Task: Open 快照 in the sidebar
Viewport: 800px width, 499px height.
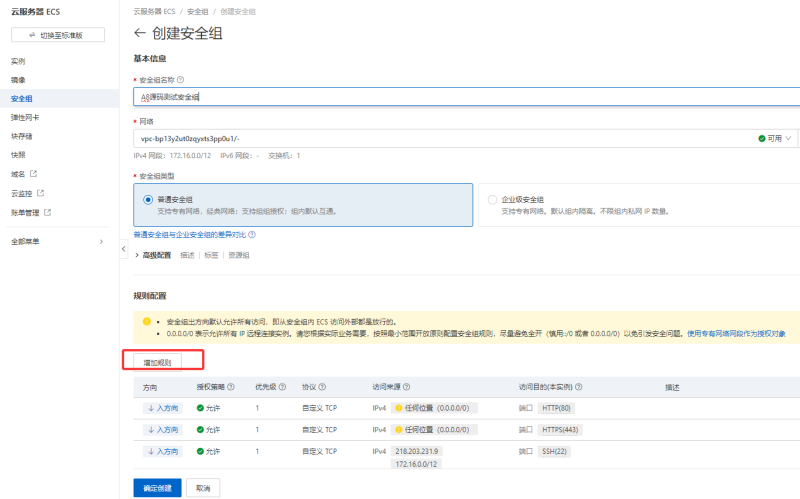Action: [18, 155]
